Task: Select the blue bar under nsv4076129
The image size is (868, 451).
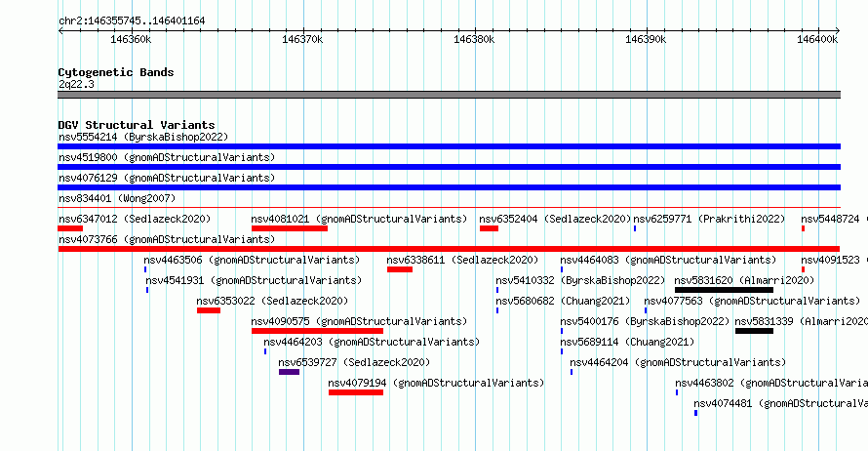Action: tap(449, 187)
